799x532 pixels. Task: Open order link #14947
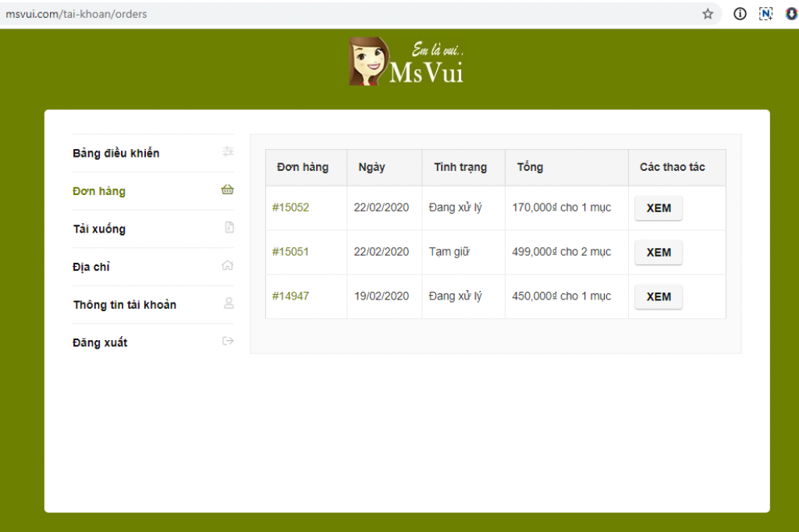290,296
